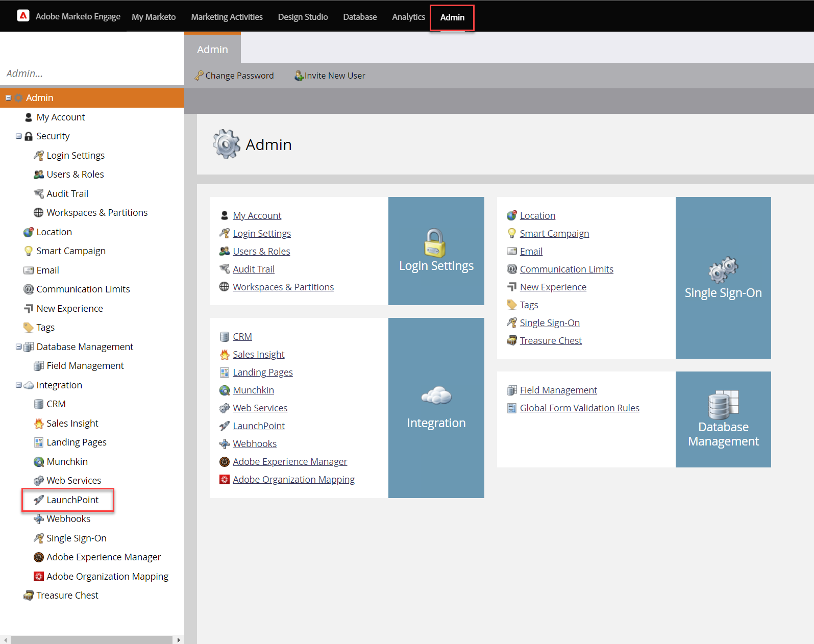The height and width of the screenshot is (644, 814).
Task: Click the Communication Limits @ icon in tree
Action: click(x=29, y=289)
